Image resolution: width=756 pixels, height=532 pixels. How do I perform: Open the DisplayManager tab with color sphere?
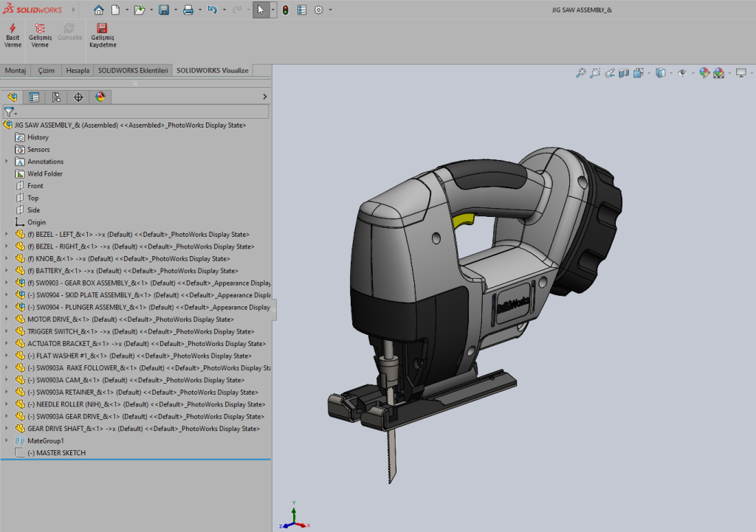click(x=100, y=97)
